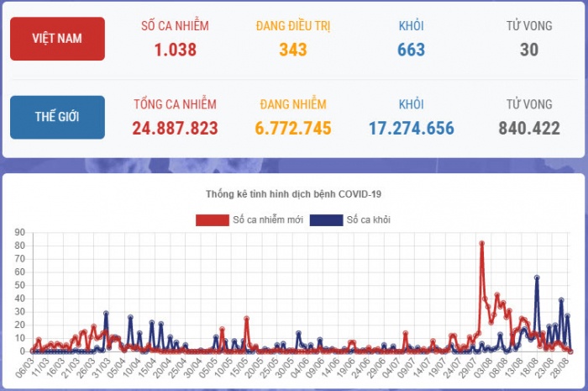This screenshot has height=391, width=588.
Task: Click Vietnam's death count 30
Action: tap(528, 50)
